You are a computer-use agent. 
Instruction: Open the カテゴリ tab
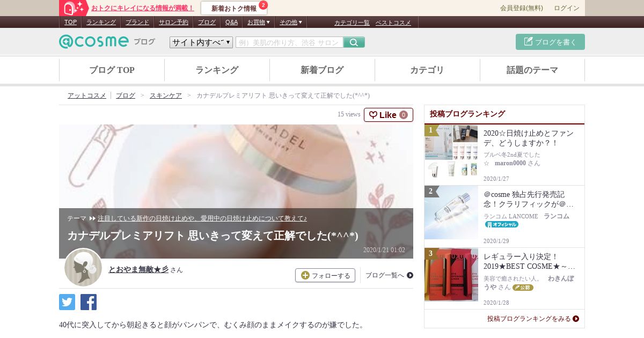click(427, 70)
